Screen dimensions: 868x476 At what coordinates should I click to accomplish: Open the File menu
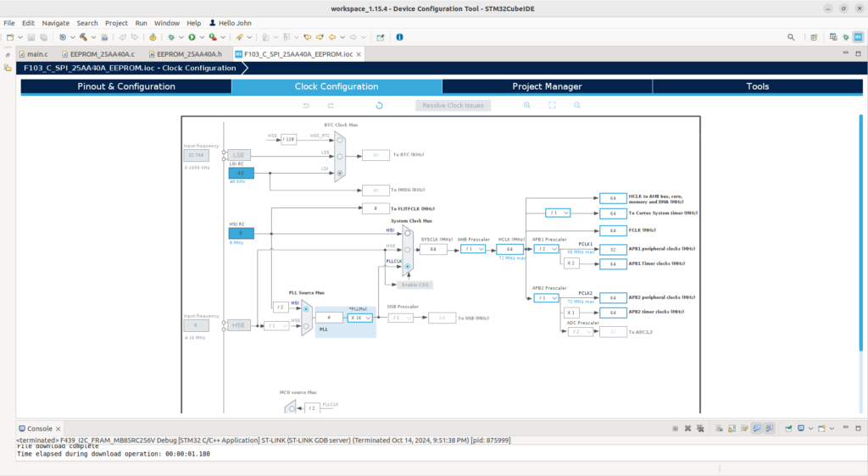point(9,23)
